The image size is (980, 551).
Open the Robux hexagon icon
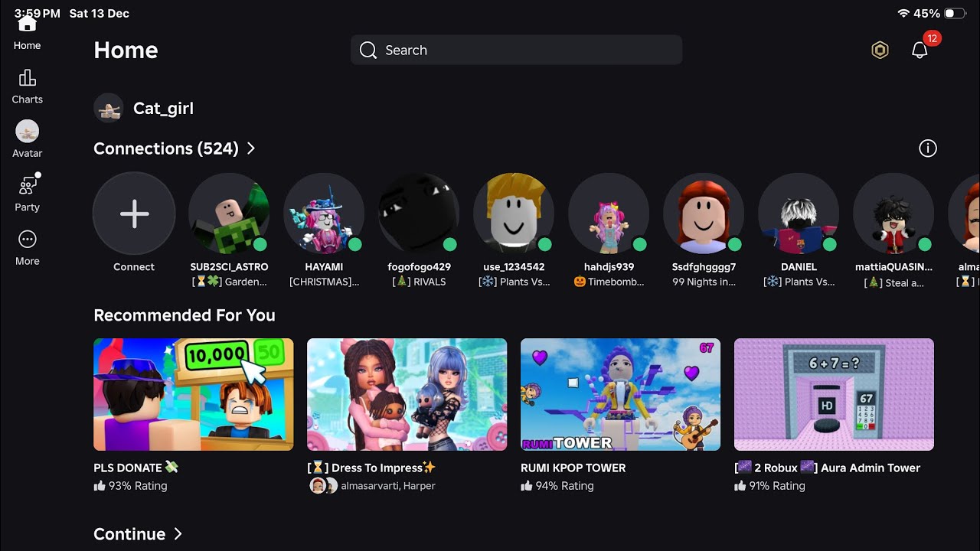880,51
